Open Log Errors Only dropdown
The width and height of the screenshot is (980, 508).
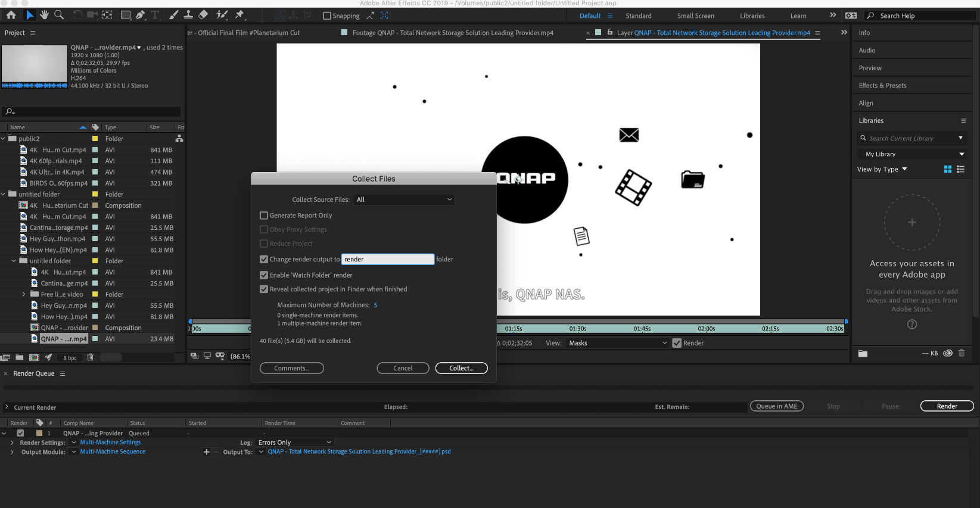coord(294,442)
